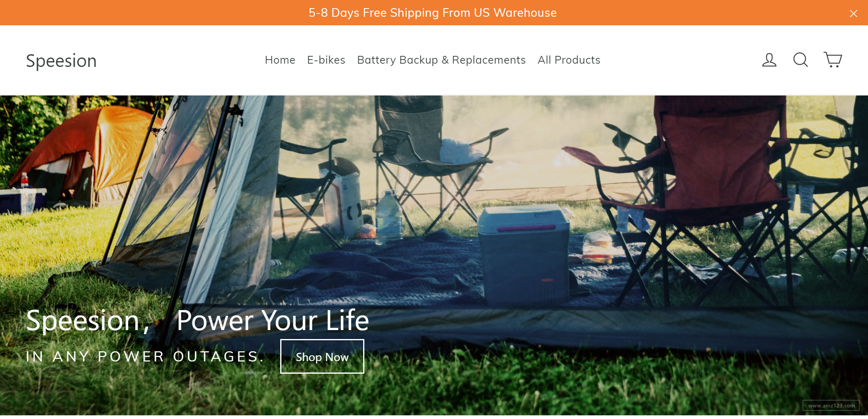This screenshot has width=868, height=419.
Task: Browse the All Products menu item
Action: tap(569, 60)
